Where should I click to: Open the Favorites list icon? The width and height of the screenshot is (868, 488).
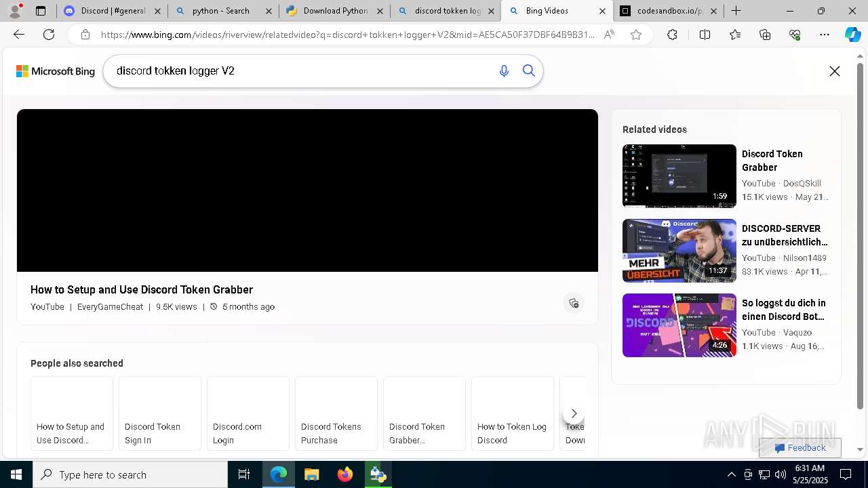click(735, 35)
